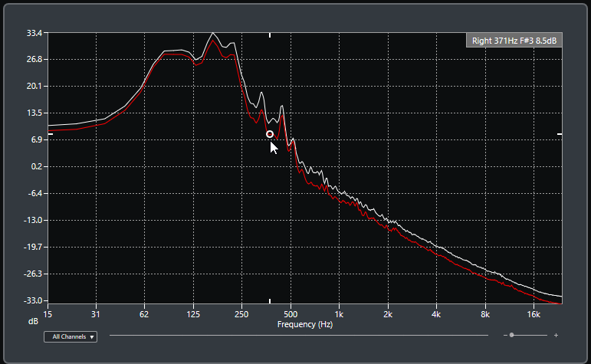
Task: Click the '8k' frequency axis label
Action: 485,314
